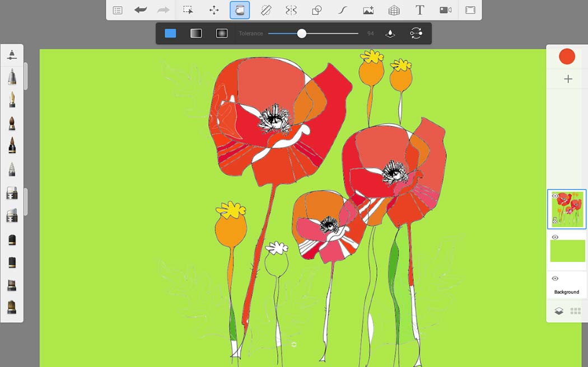Open the main menu list icon
The image size is (588, 367).
click(118, 10)
